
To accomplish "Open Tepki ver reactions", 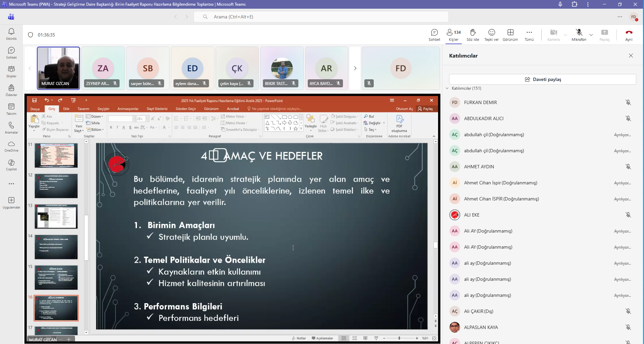I will tap(492, 35).
